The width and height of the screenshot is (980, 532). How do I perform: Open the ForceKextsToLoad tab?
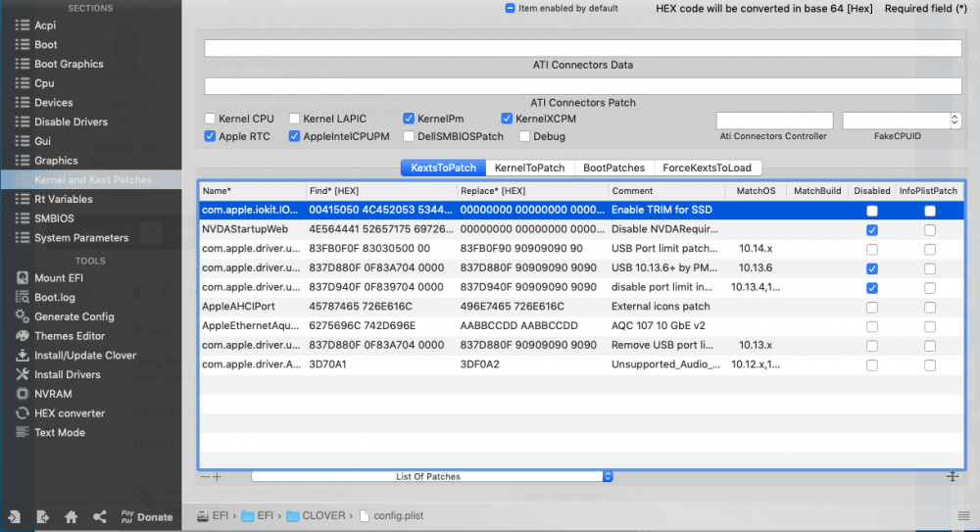click(707, 168)
